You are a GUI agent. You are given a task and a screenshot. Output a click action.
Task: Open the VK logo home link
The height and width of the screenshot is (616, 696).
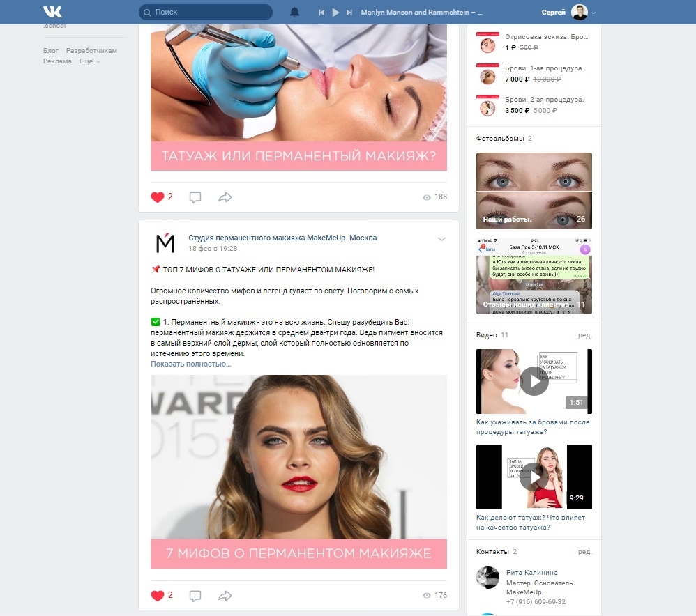pos(52,12)
